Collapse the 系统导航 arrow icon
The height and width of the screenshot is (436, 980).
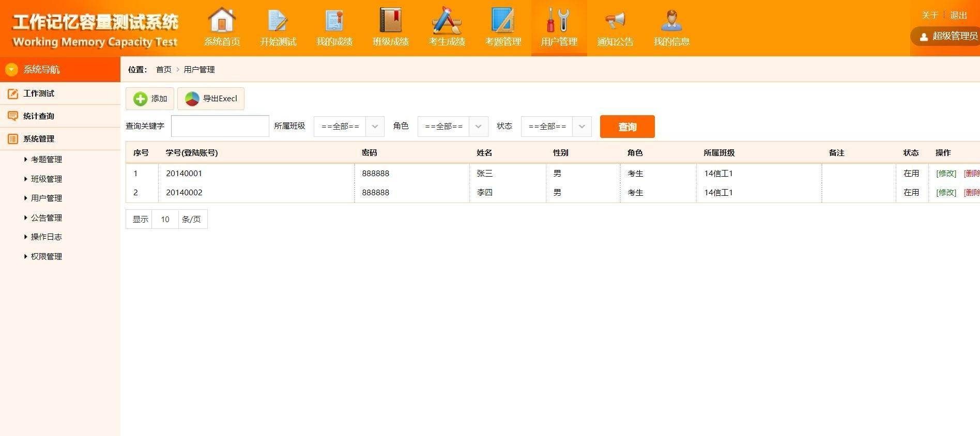pos(11,69)
